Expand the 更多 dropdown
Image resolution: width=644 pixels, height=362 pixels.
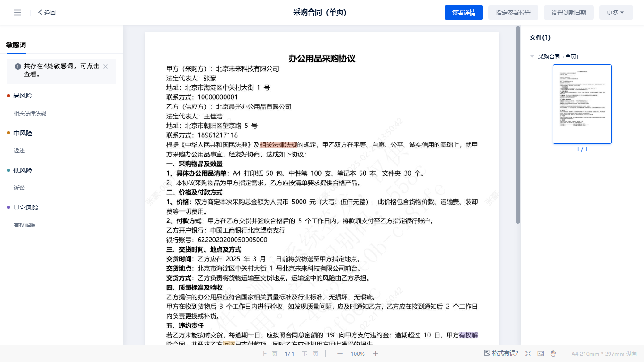coord(616,13)
